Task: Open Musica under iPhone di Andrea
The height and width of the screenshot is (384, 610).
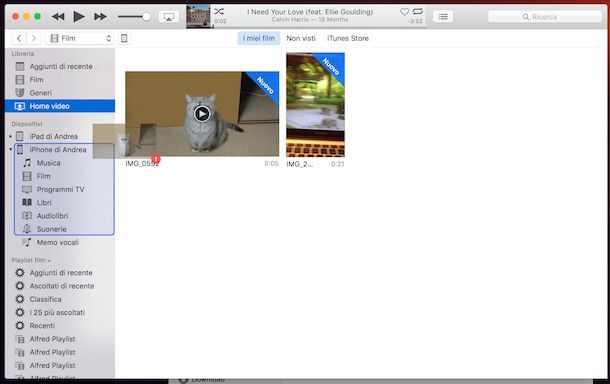Action: 48,163
